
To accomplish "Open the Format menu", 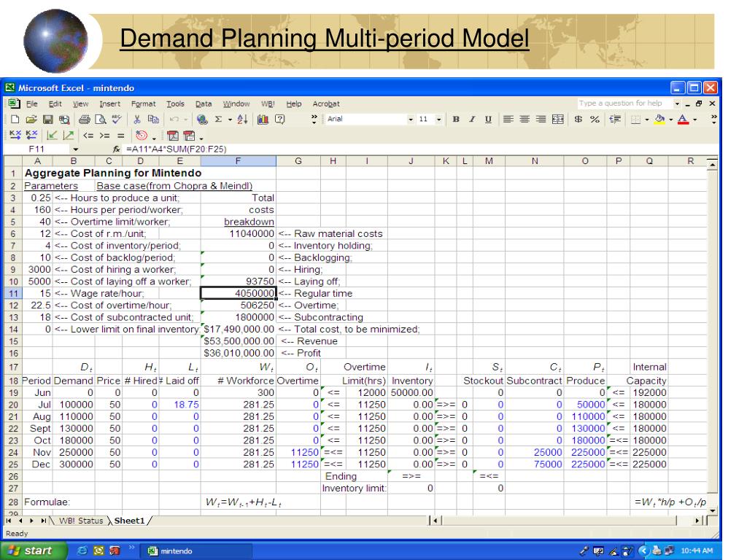I will pyautogui.click(x=144, y=104).
